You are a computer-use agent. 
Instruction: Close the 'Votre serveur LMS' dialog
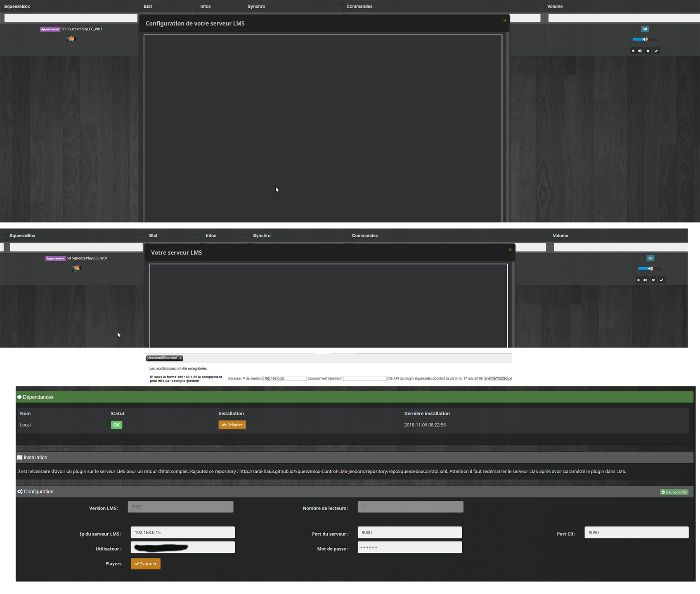click(x=510, y=250)
